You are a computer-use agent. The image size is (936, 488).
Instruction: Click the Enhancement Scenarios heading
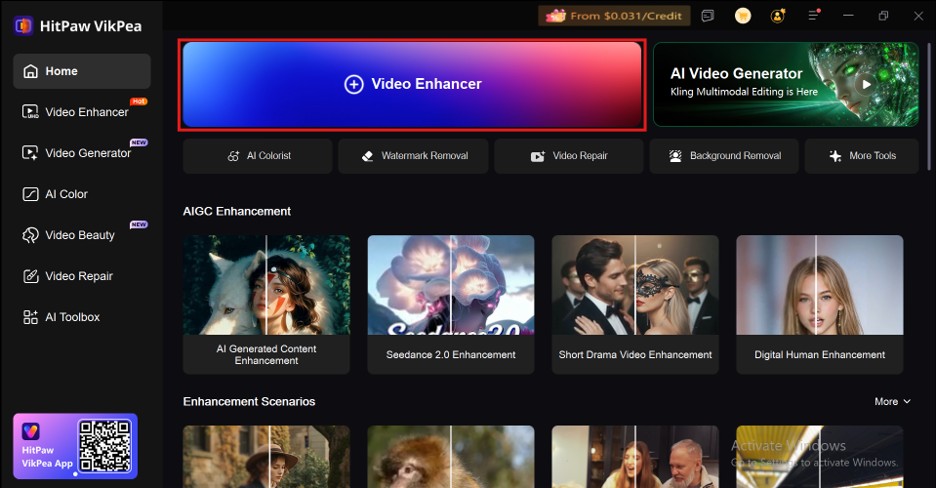[x=249, y=401]
